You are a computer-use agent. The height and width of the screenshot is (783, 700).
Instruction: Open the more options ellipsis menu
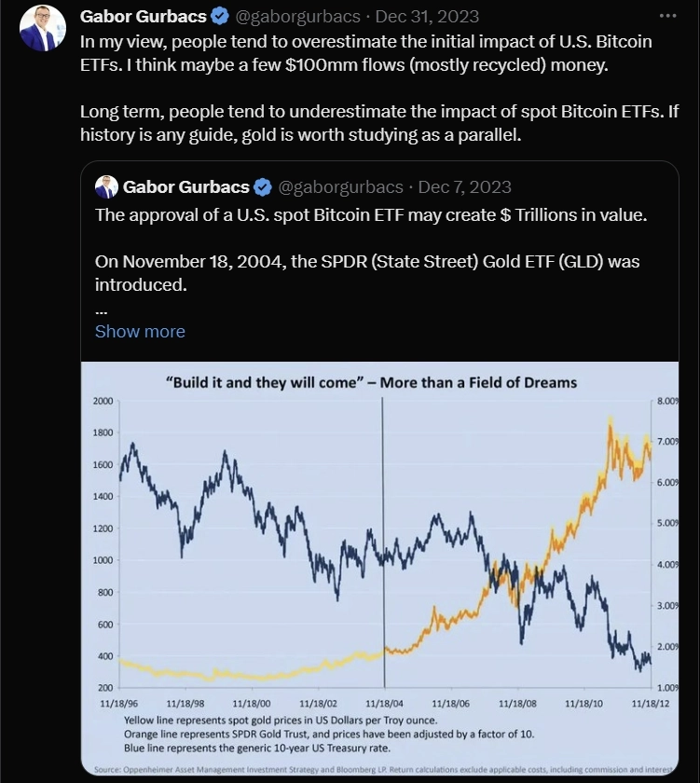click(666, 17)
